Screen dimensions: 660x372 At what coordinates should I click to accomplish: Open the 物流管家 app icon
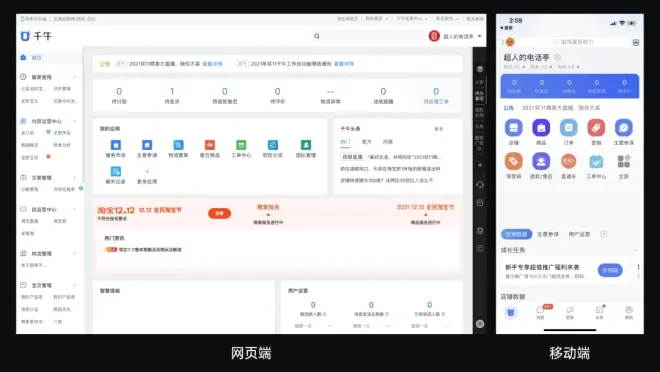(x=178, y=145)
